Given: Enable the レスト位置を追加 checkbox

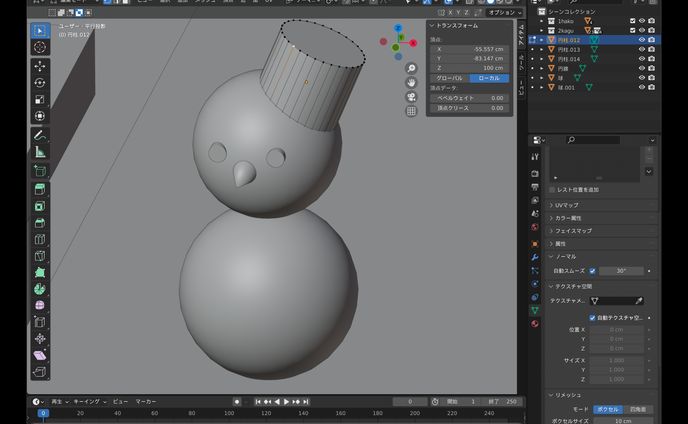Looking at the screenshot, I should (552, 190).
